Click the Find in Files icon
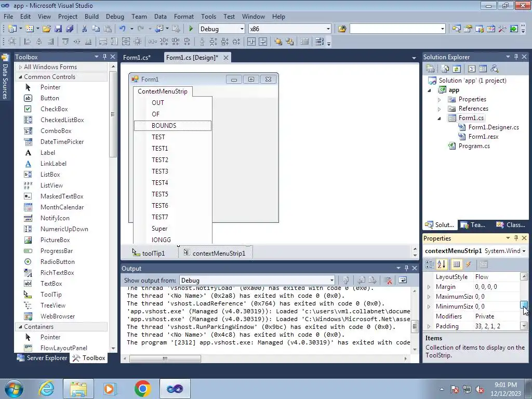Image resolution: width=532 pixels, height=399 pixels. point(342,29)
